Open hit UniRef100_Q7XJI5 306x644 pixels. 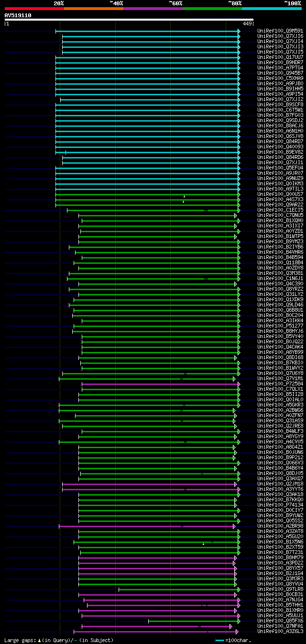tap(280, 52)
